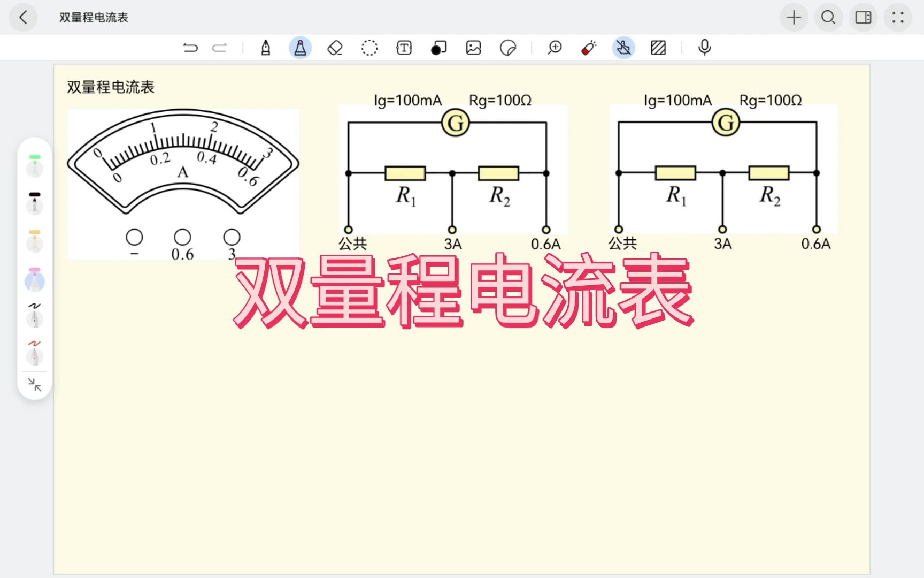This screenshot has height=578, width=924.
Task: Pick the yellow highlighter preset
Action: (x=35, y=241)
